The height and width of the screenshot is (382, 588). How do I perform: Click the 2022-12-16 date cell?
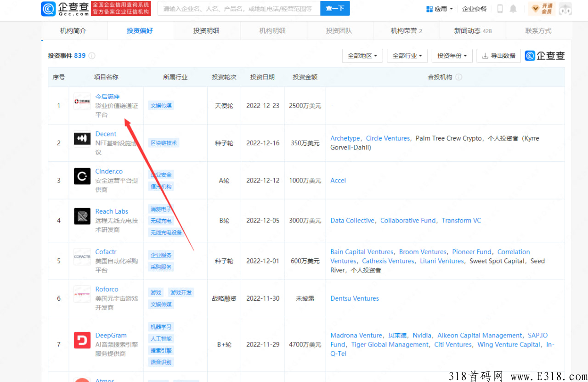(x=263, y=143)
